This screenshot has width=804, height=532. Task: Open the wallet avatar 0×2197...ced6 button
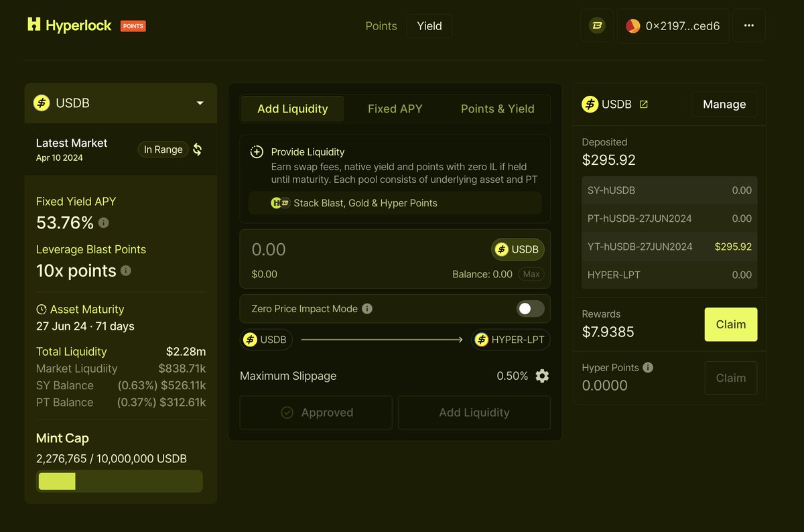tap(673, 25)
